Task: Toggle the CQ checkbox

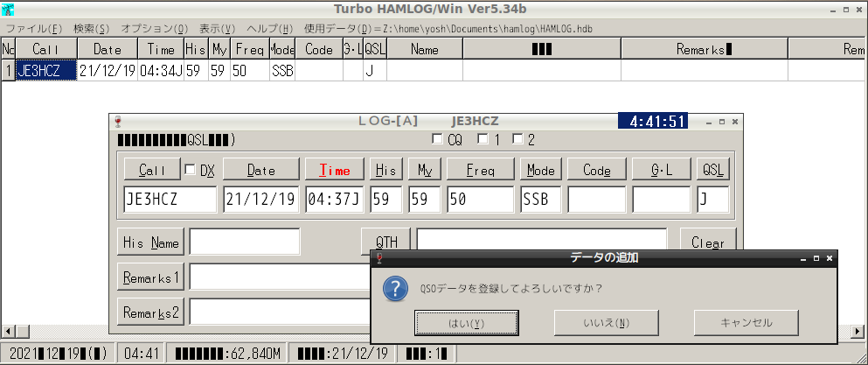Action: point(437,138)
